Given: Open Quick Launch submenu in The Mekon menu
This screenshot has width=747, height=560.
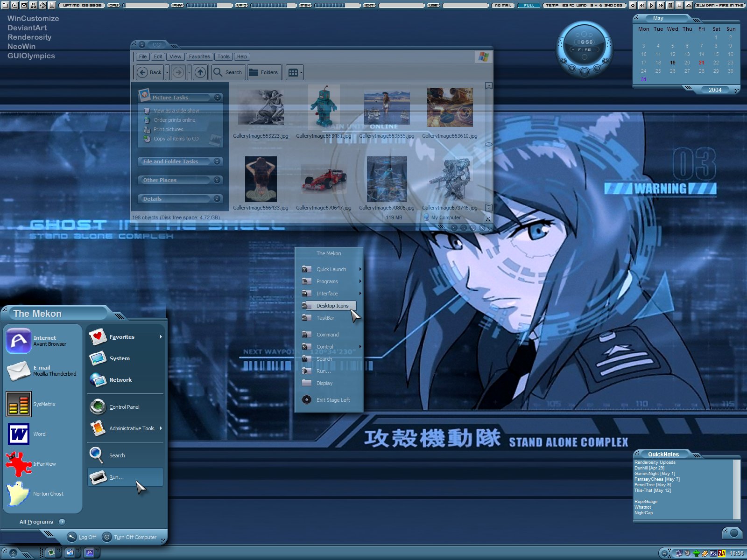Looking at the screenshot, I should (x=331, y=269).
